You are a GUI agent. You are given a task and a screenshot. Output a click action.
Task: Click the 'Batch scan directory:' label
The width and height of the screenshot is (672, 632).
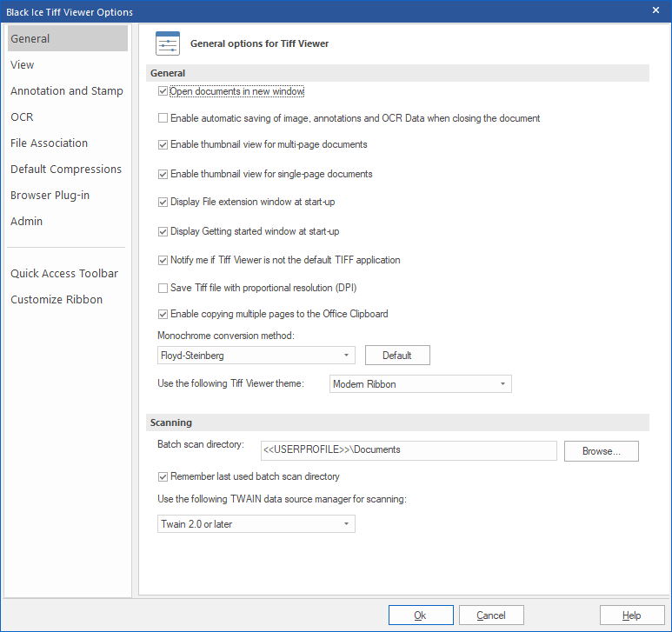point(201,444)
